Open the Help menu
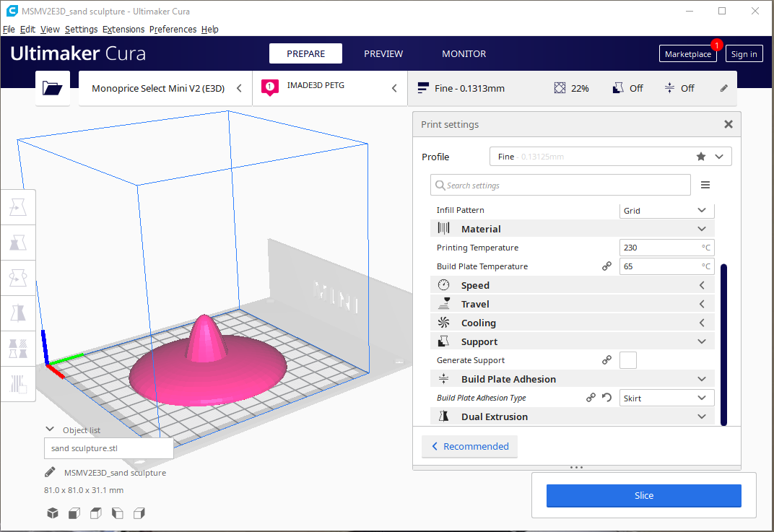Viewport: 774px width, 532px height. coord(210,29)
